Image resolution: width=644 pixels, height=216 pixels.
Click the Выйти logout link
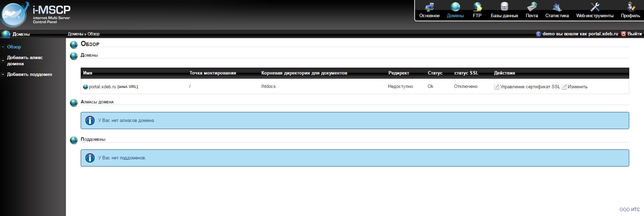tap(635, 34)
